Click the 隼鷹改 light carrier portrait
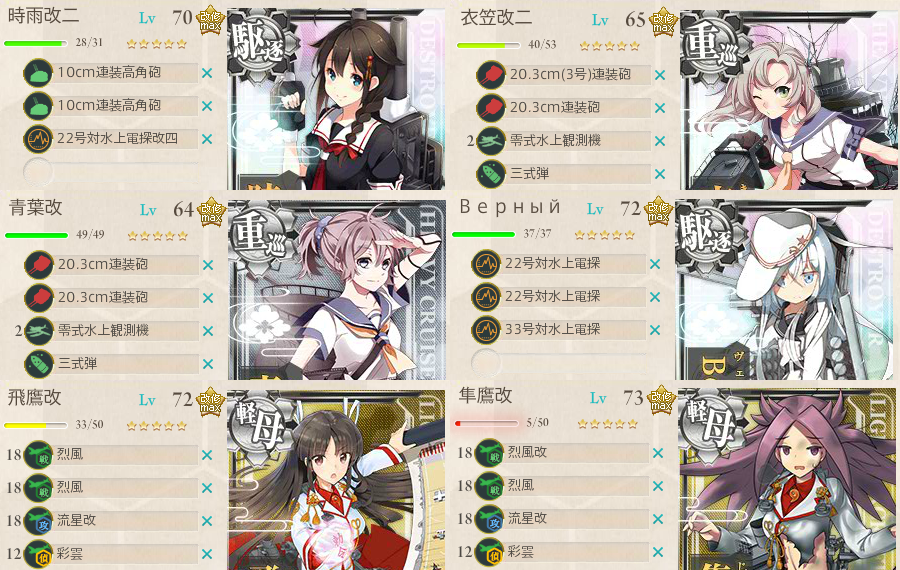Image resolution: width=900 pixels, height=570 pixels. (x=786, y=479)
